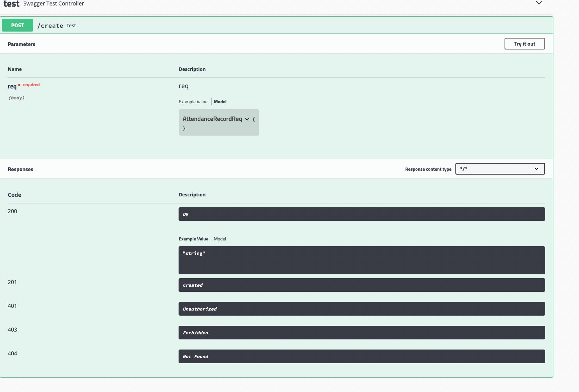Click the required indicator next to req

tap(31, 85)
